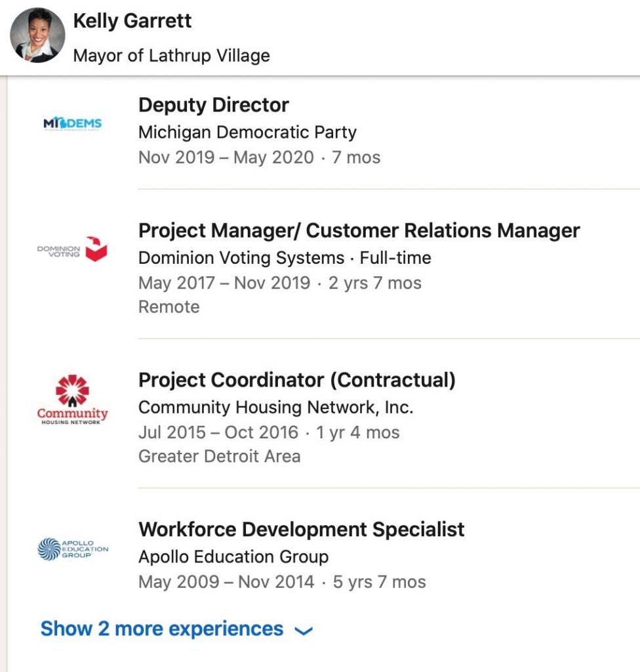
Task: Click the Community Housing Network logo
Action: tap(72, 399)
